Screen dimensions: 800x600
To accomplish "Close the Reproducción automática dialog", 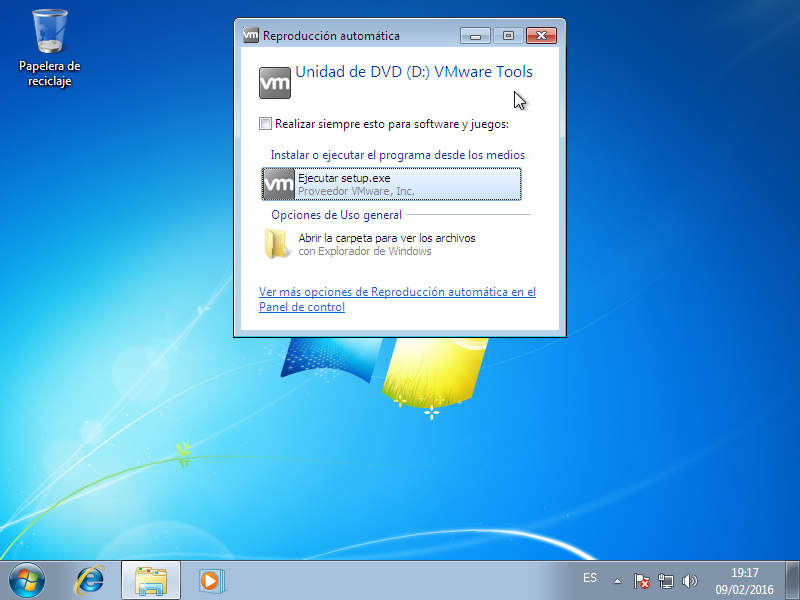I will coord(541,35).
